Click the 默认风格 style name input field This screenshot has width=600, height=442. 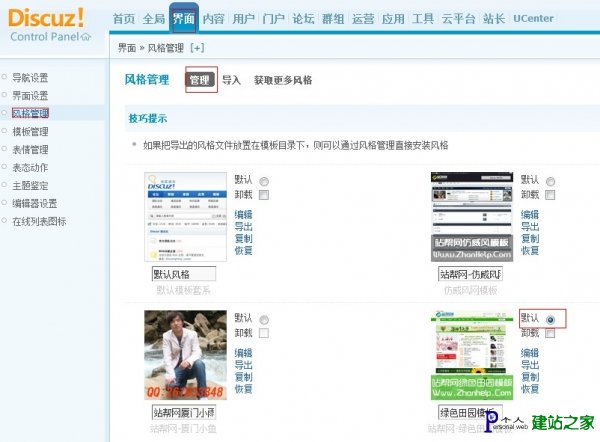[184, 274]
